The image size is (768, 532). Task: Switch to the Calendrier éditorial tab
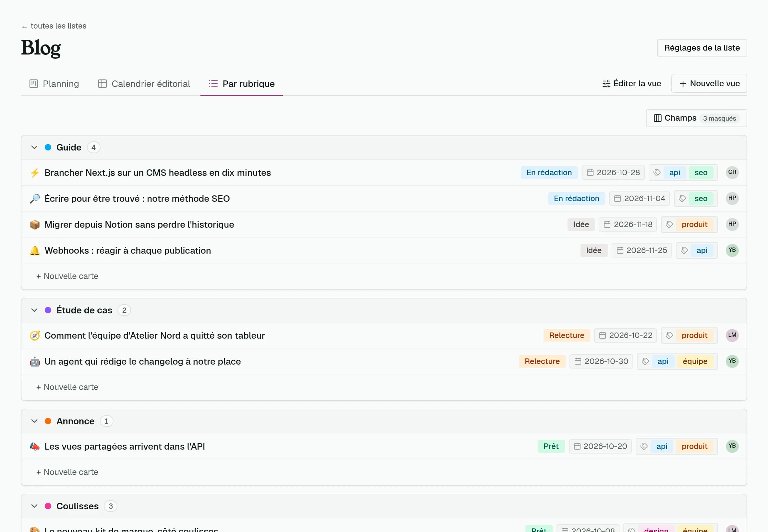[144, 84]
